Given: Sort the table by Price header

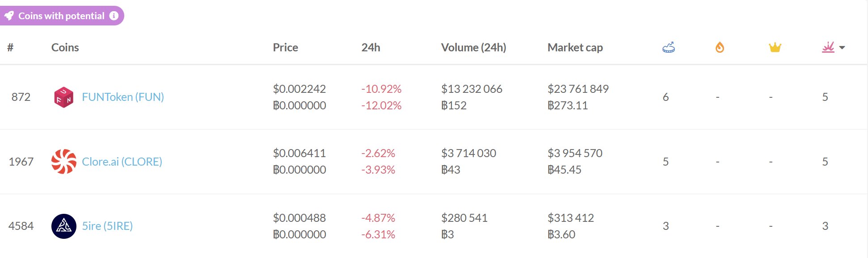Looking at the screenshot, I should tap(285, 47).
